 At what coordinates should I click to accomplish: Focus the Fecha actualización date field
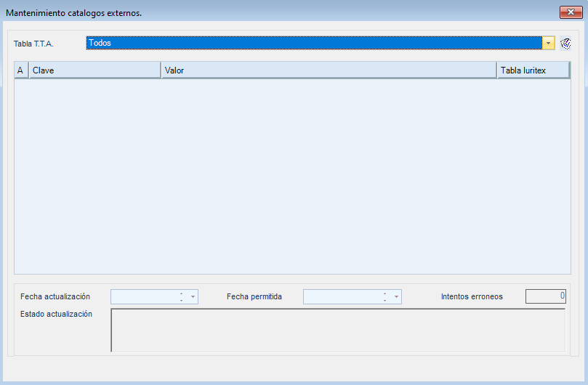(x=144, y=297)
